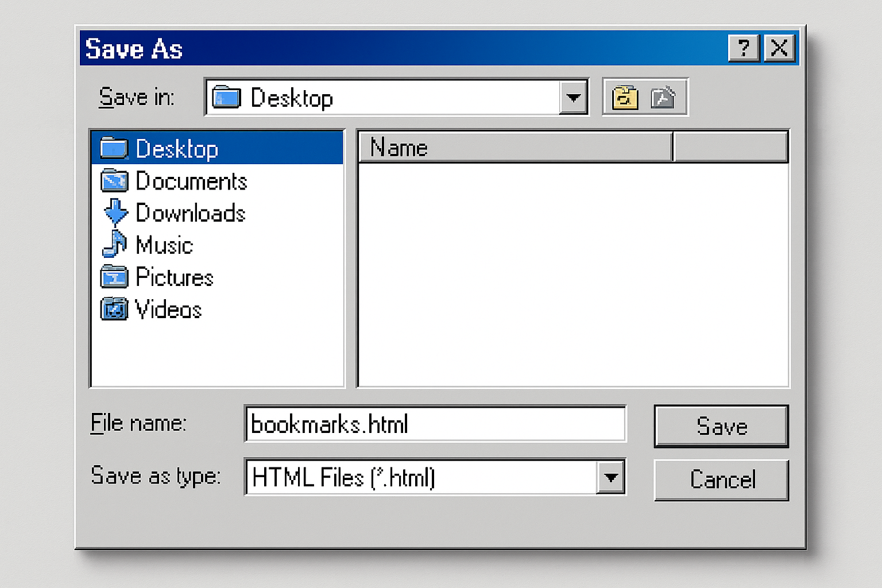The height and width of the screenshot is (588, 882).
Task: Click the Help question mark button
Action: tap(744, 49)
